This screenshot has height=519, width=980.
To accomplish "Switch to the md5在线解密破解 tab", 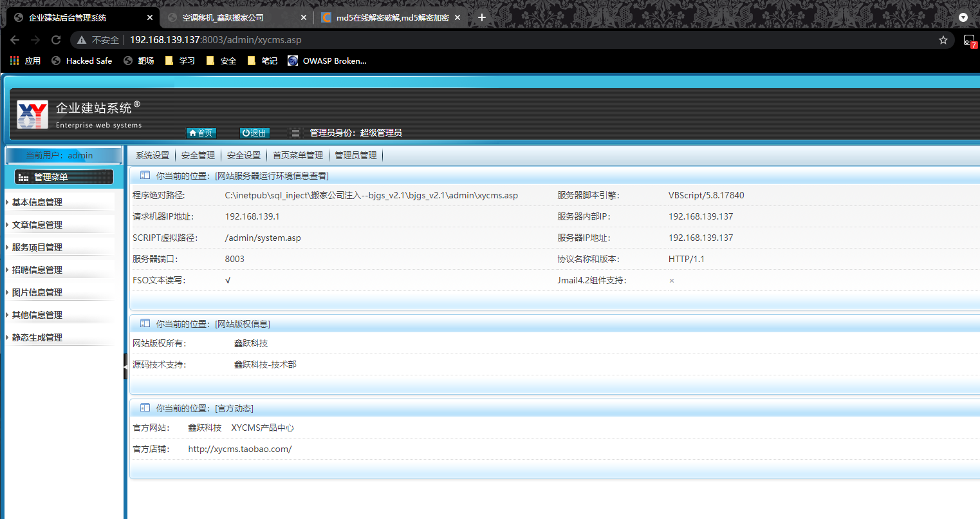I will 390,17.
